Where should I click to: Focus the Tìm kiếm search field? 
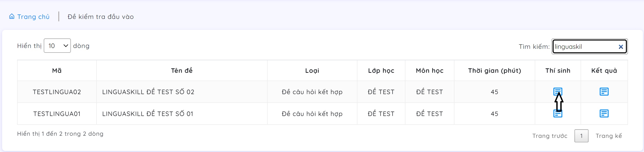(x=585, y=47)
